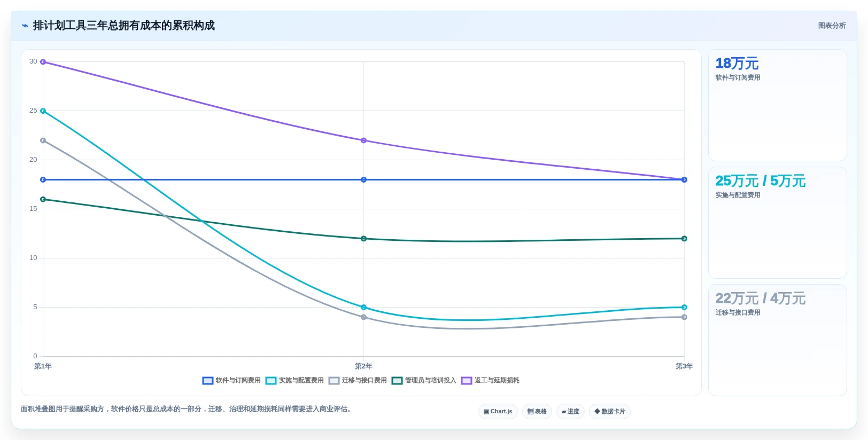Click the gray data point at 第3年 value 4
This screenshot has height=440, width=868.
[684, 317]
